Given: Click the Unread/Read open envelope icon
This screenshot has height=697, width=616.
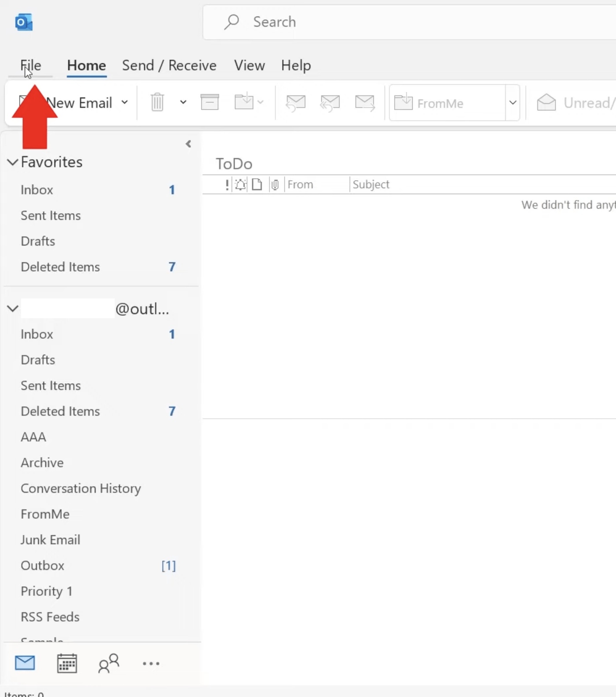Looking at the screenshot, I should [547, 102].
